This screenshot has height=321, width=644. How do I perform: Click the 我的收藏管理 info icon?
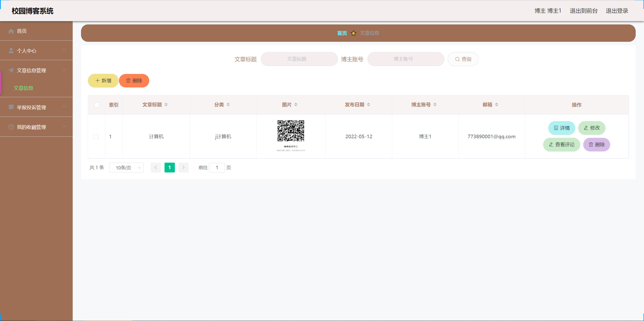11,127
